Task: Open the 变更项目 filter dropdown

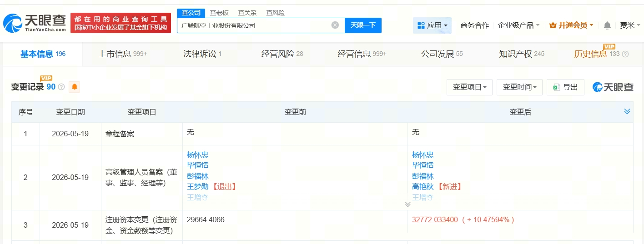Action: click(x=470, y=87)
